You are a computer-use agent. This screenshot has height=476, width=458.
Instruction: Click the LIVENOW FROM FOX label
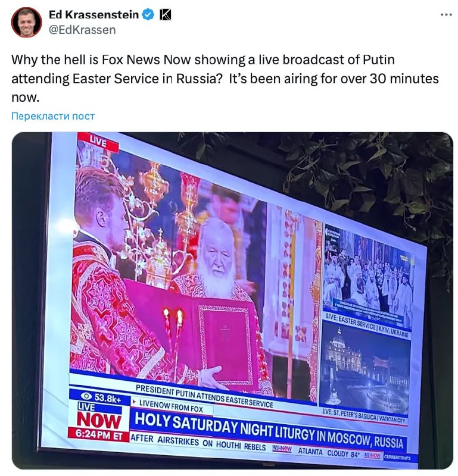pyautogui.click(x=170, y=406)
